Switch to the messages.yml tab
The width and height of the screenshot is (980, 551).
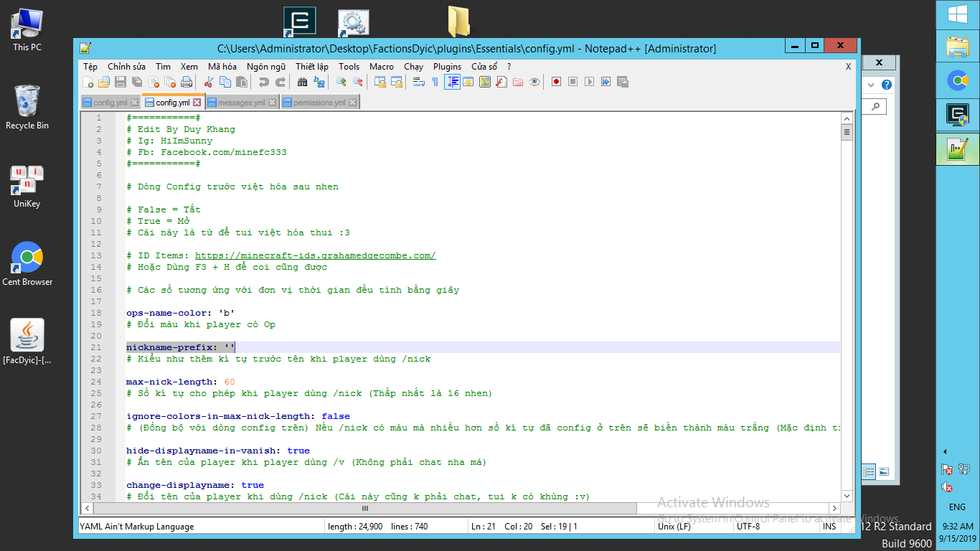[x=241, y=103]
